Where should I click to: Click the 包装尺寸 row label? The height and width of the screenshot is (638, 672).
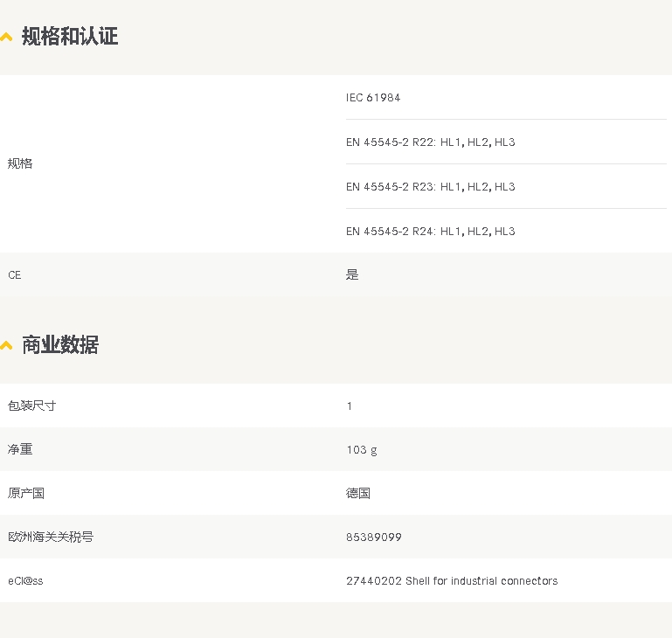pos(31,406)
